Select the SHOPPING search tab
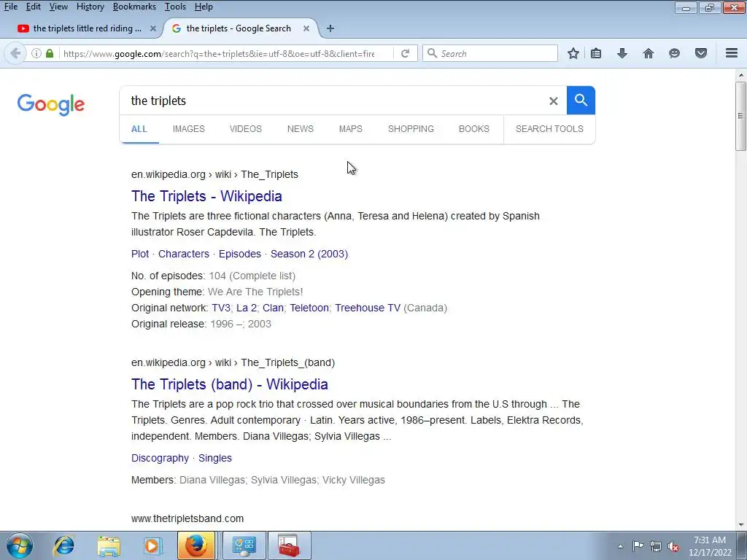Viewport: 747px width, 560px height. point(411,129)
